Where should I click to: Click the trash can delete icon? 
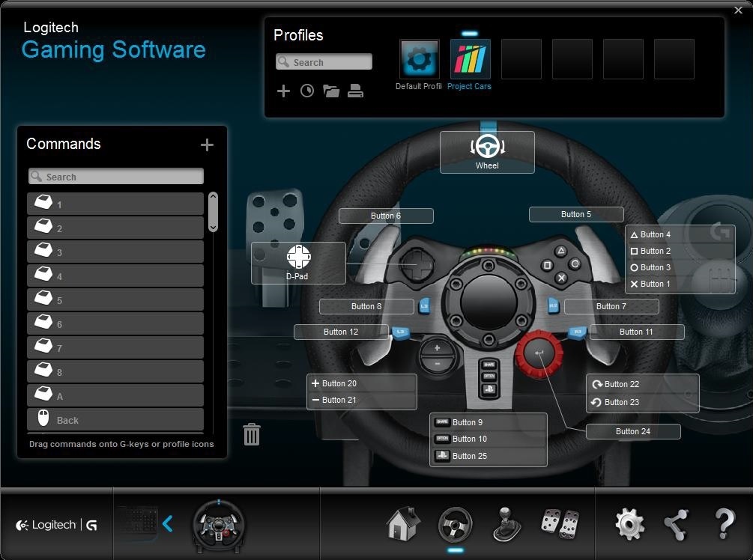pos(252,434)
